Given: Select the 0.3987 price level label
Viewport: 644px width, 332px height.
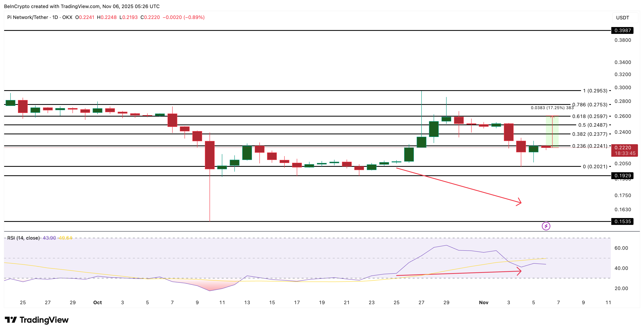Looking at the screenshot, I should tap(622, 30).
